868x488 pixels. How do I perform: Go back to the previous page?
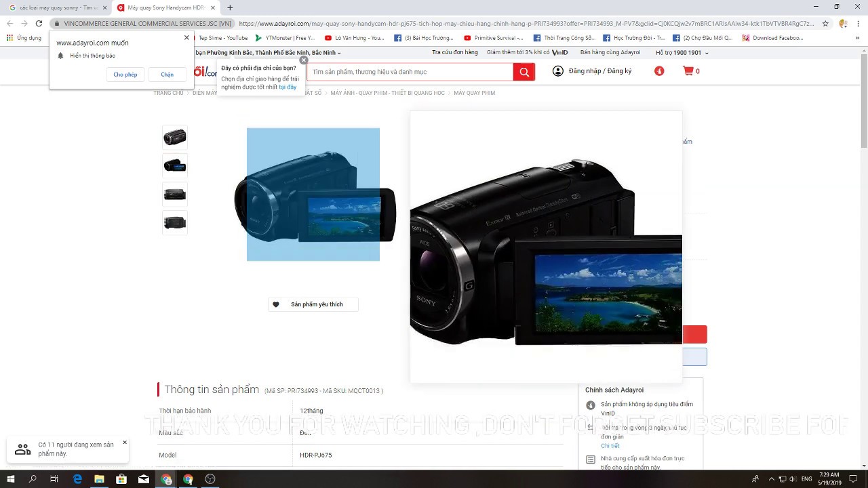(9, 23)
